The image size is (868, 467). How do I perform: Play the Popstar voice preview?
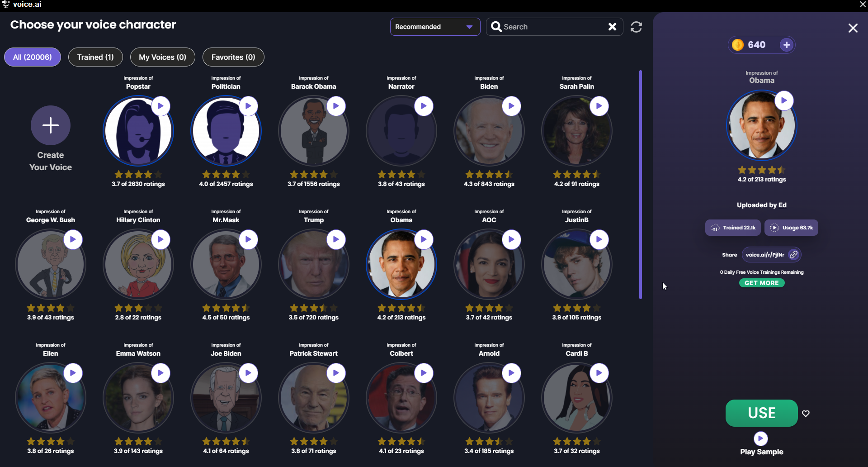160,106
